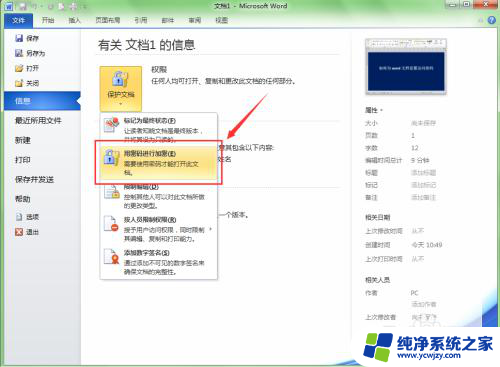Click the Close document icon in sidebar

click(19, 83)
